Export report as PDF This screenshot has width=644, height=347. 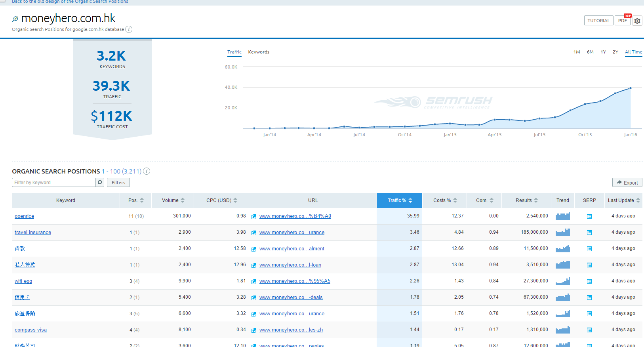click(x=623, y=21)
